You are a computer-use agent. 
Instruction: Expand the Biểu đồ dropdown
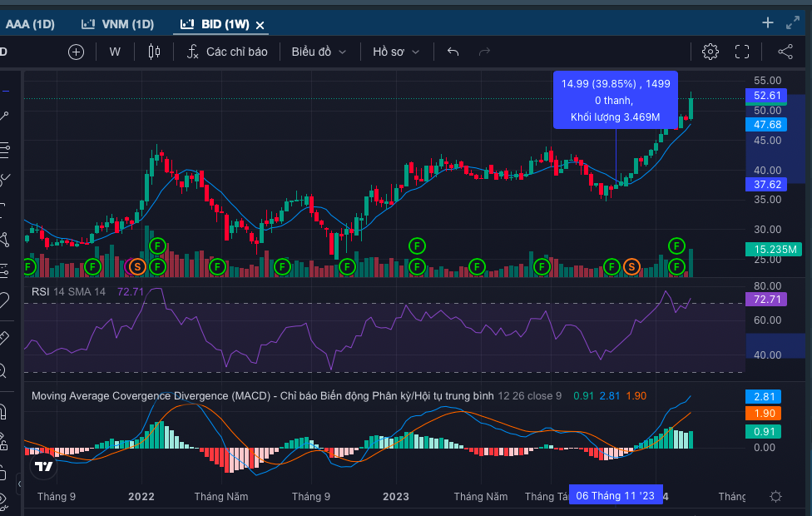point(319,52)
